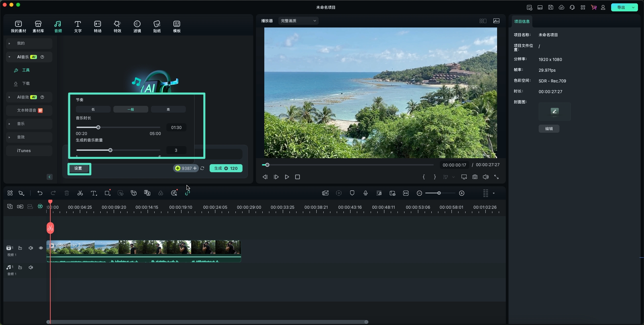The width and height of the screenshot is (644, 325).
Task: Play the preview video
Action: coord(287,177)
